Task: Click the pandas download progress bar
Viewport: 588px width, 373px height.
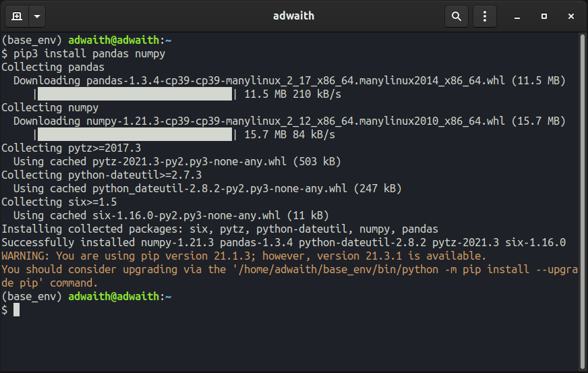Action: pyautogui.click(x=135, y=94)
